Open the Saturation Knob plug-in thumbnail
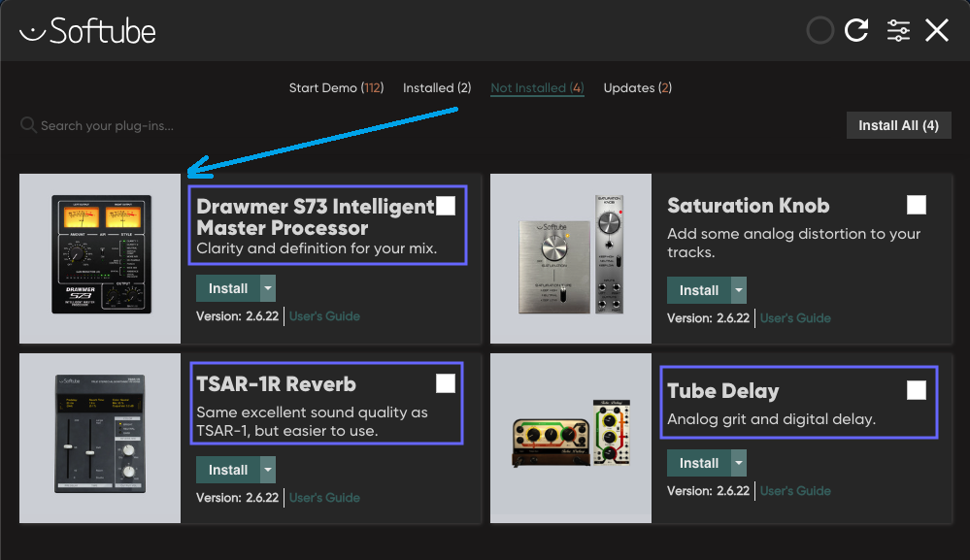The image size is (970, 560). pos(571,258)
